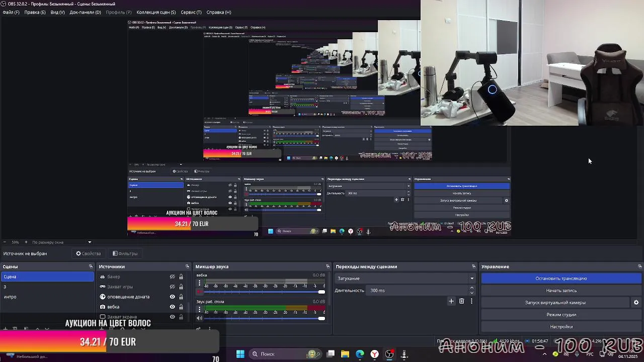Click the OBS Studio taskbar icon
The image size is (644, 362).
point(389,354)
